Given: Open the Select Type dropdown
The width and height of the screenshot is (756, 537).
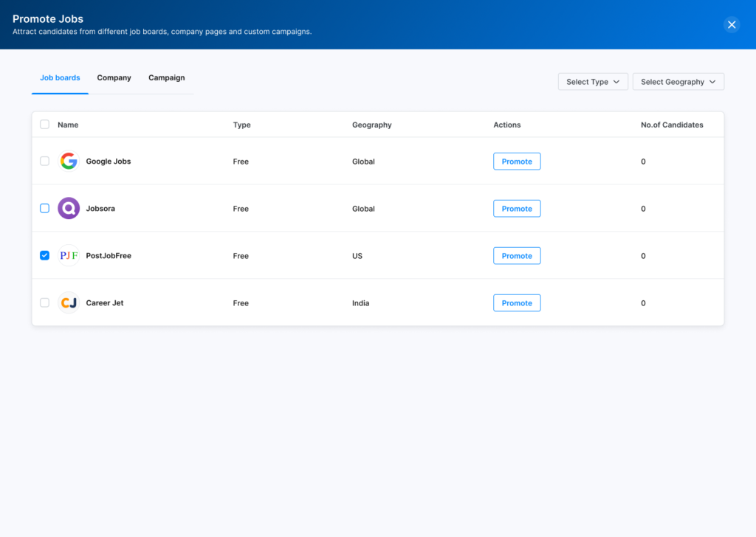Looking at the screenshot, I should [x=592, y=81].
